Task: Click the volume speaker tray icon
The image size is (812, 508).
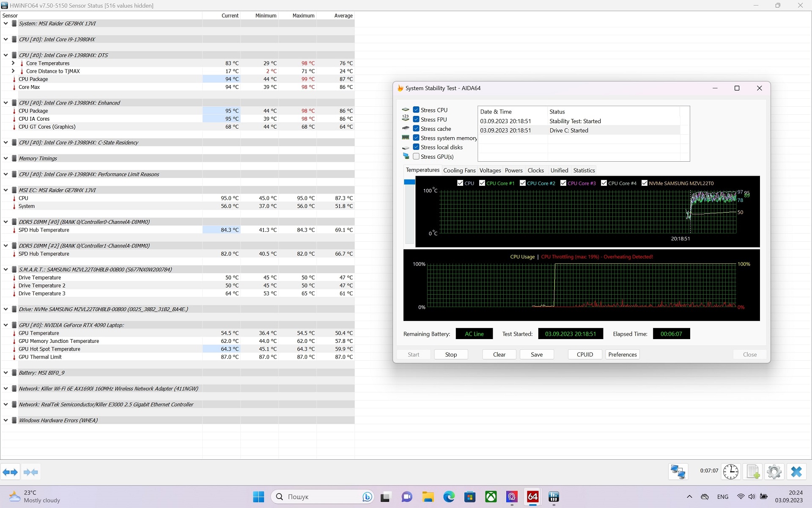Action: [752, 497]
